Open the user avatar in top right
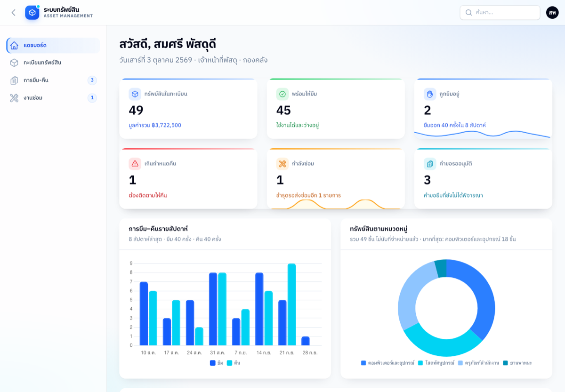 coord(552,13)
